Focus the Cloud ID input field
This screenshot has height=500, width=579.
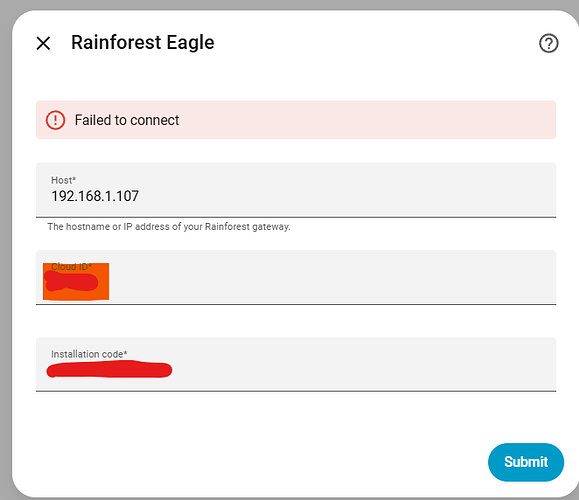tap(296, 277)
